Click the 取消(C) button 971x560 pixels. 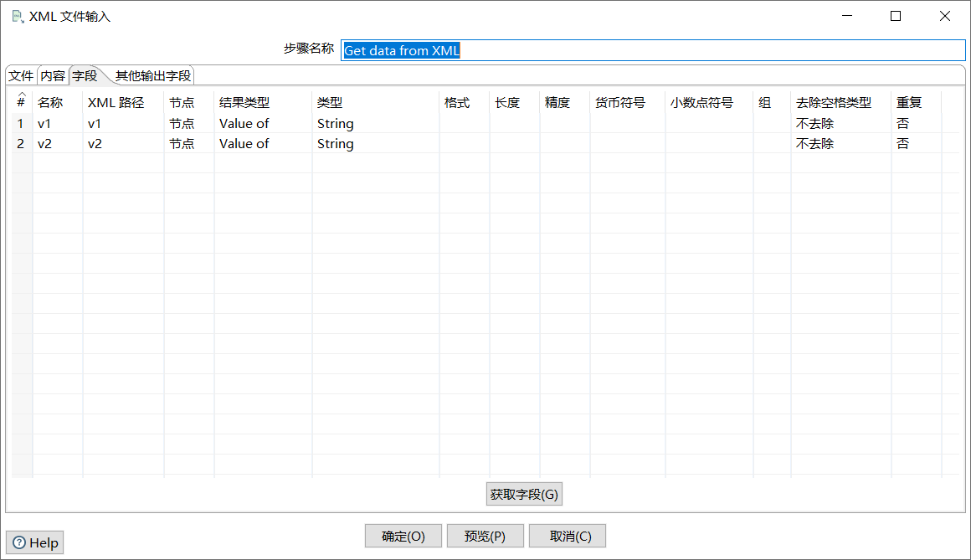(x=568, y=536)
